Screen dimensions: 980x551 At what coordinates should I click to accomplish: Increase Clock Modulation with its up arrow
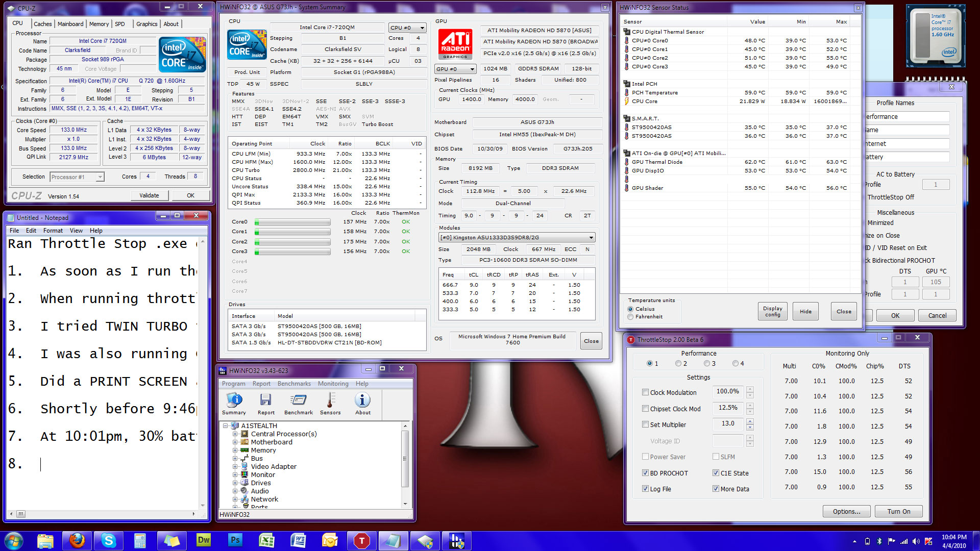coord(750,389)
